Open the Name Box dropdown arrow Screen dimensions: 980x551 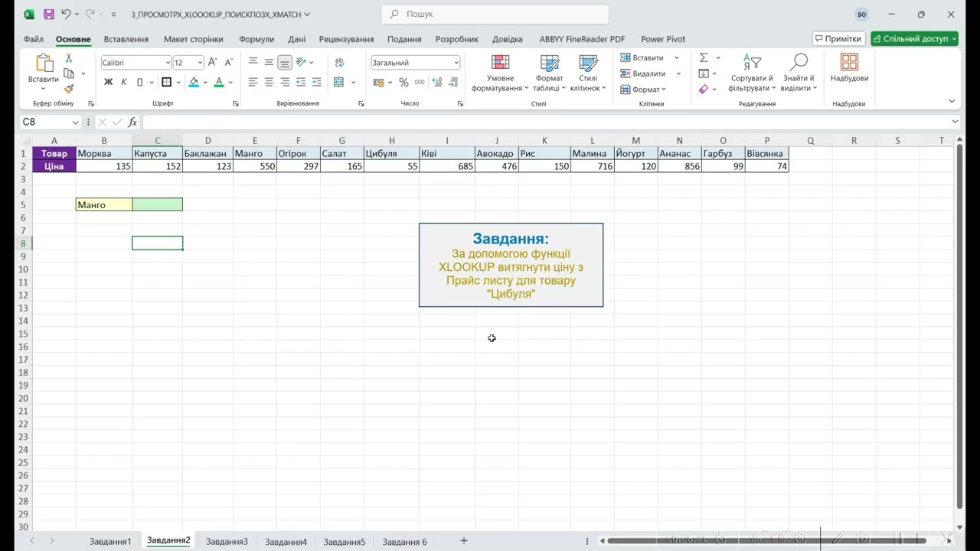75,122
